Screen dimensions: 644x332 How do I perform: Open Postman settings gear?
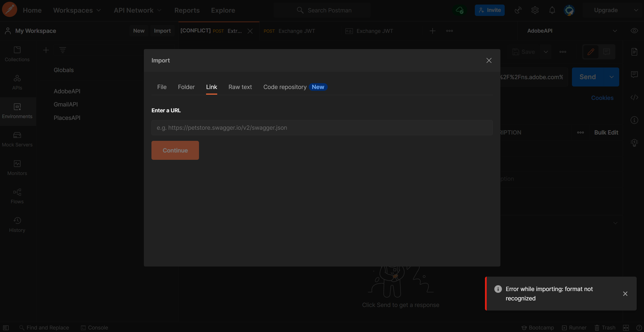point(535,10)
